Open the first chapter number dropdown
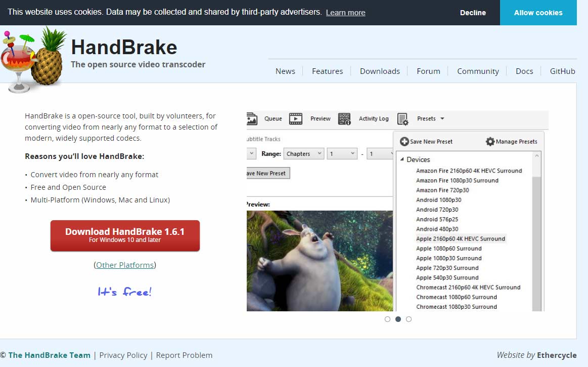The height and width of the screenshot is (367, 588). pos(342,154)
